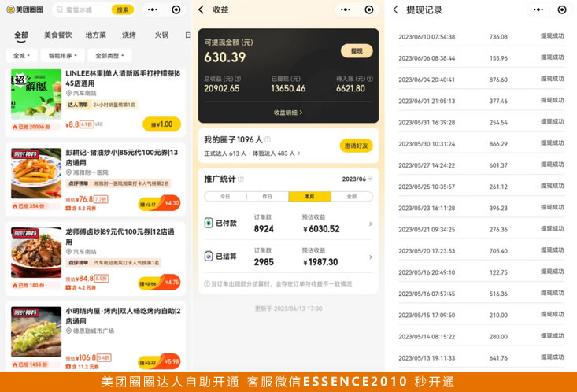Image resolution: width=577 pixels, height=392 pixels.
Task: Switch to 地方菜 category tab
Action: click(x=96, y=35)
